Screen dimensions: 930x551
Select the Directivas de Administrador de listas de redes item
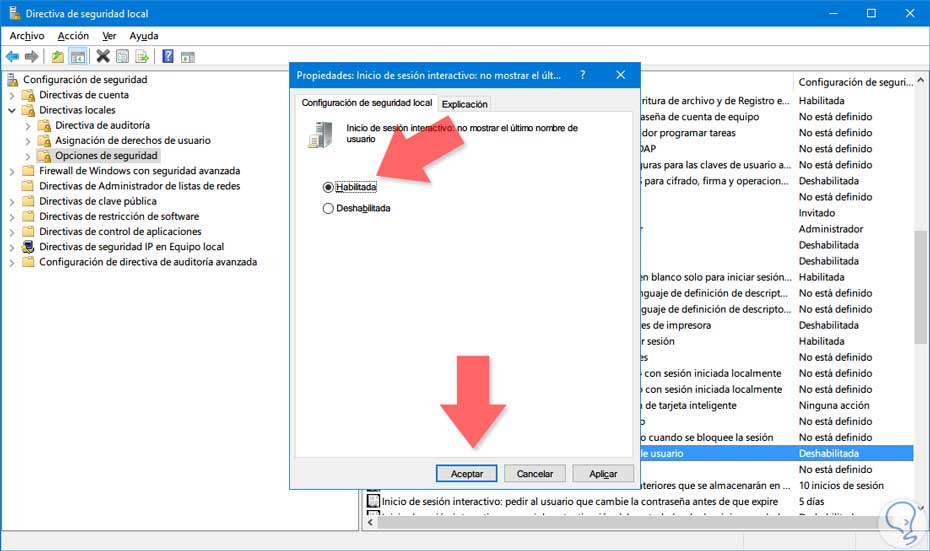click(x=140, y=186)
